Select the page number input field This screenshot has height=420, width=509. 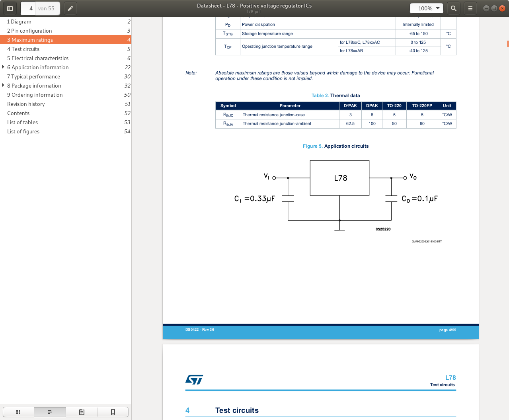point(29,8)
